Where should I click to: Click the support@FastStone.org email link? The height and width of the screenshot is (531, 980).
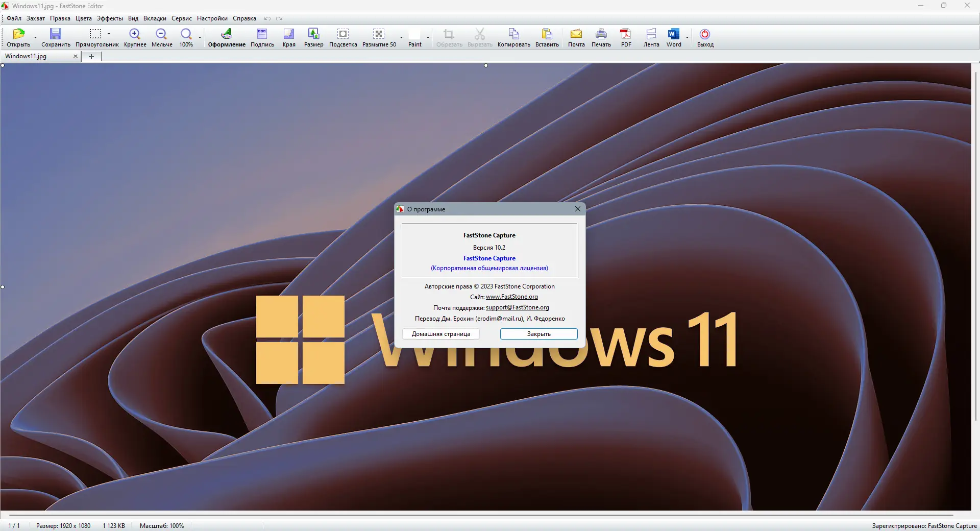coord(518,307)
